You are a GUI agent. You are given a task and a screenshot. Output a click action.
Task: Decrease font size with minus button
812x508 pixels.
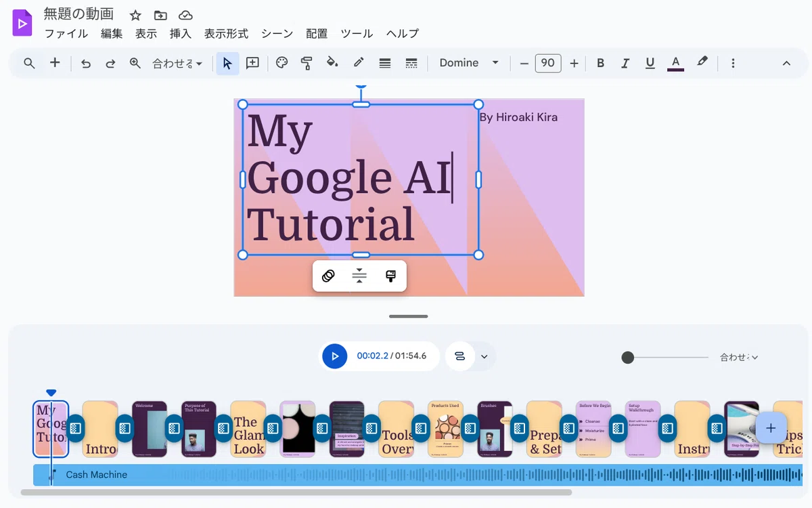[524, 63]
